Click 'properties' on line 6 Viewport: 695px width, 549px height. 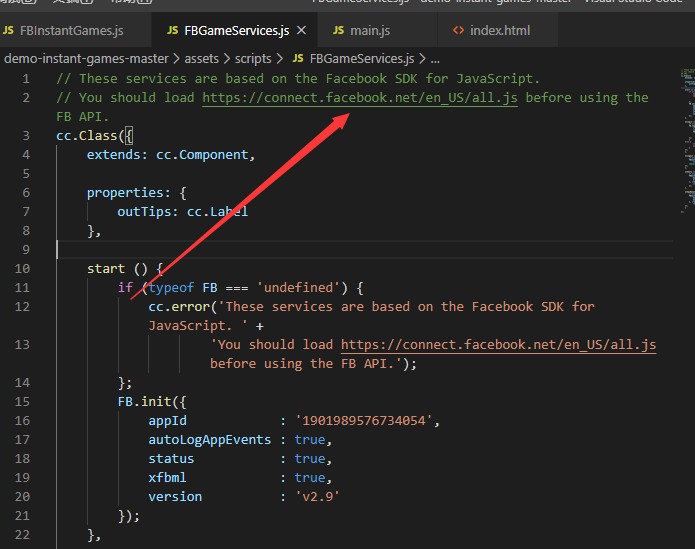pos(125,193)
